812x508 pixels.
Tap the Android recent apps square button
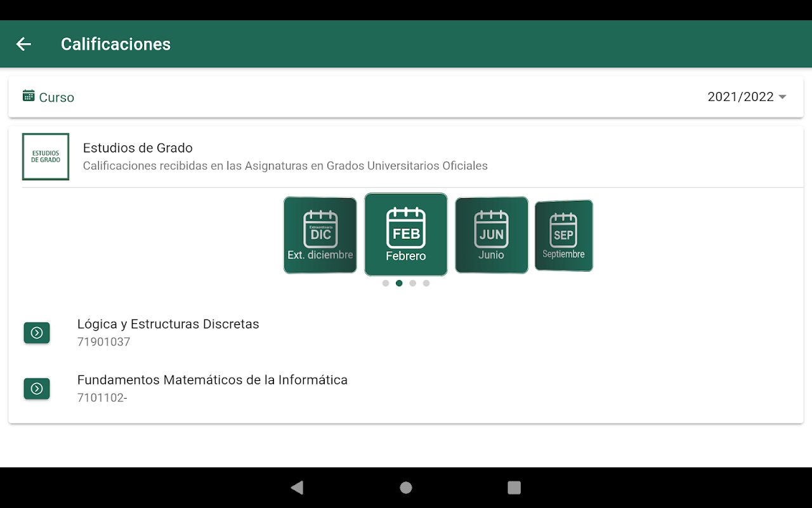pos(514,488)
